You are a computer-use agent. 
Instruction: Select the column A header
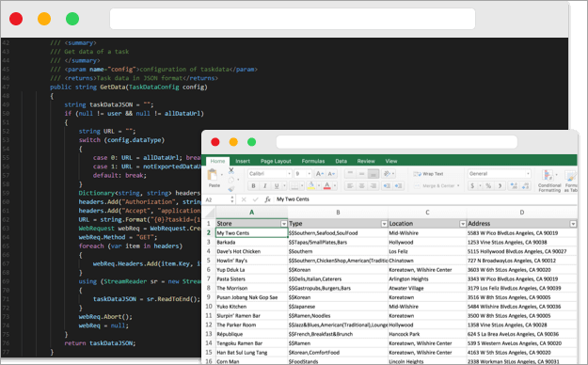click(x=251, y=213)
